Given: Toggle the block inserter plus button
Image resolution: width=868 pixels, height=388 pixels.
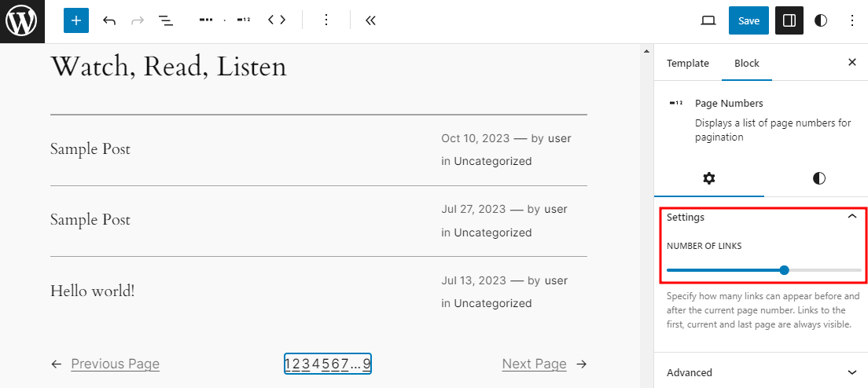Looking at the screenshot, I should click(76, 21).
